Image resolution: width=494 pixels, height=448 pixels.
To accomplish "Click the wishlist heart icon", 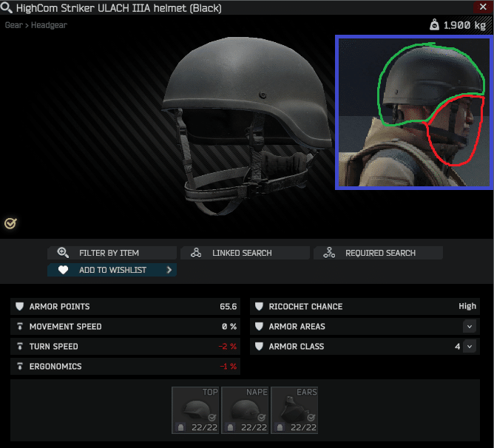I will 63,270.
